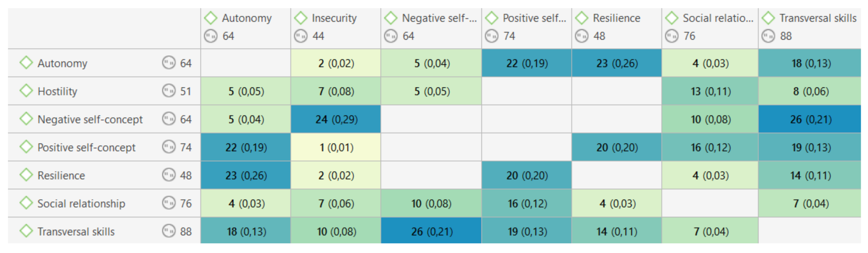Click quotation count icon in Resilience row
Screen dimensions: 868x253
pos(168,175)
